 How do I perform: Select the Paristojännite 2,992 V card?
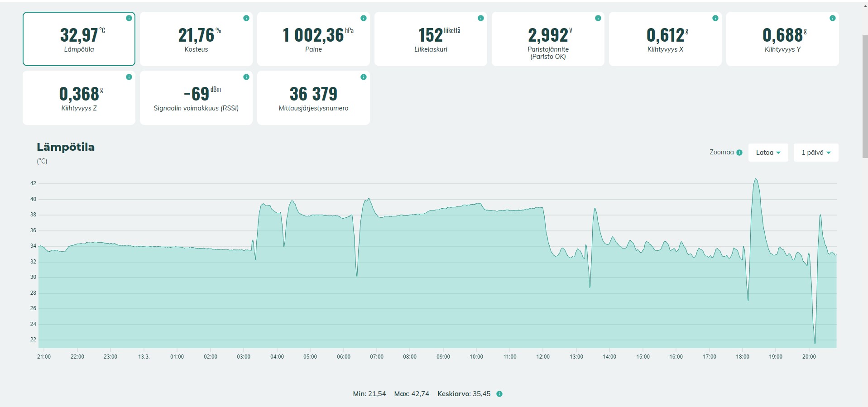coord(548,39)
